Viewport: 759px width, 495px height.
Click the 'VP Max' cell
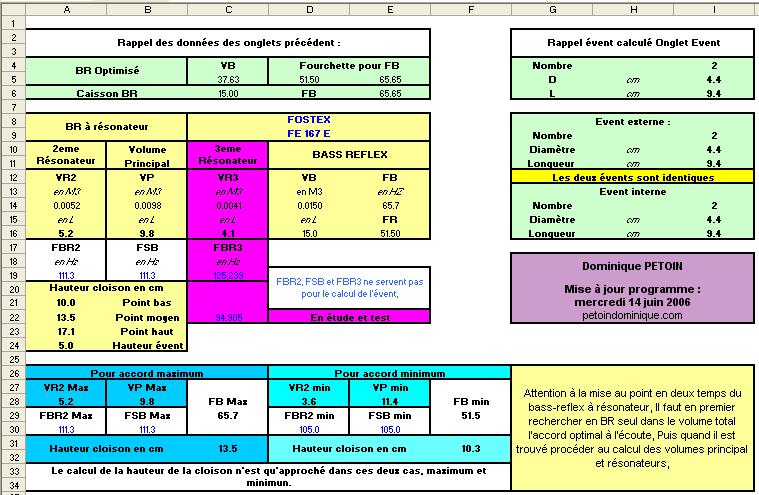[147, 388]
